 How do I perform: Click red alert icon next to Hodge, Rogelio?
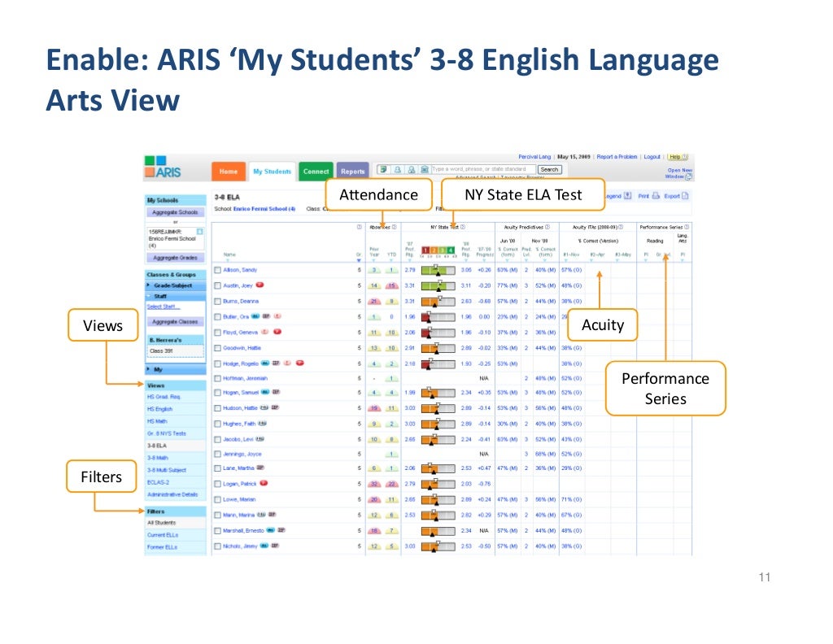tap(299, 363)
